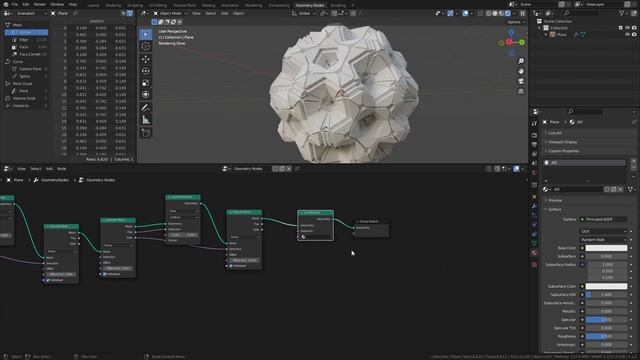Toggle camera view icon in viewport
The image size is (640, 360).
pos(521,81)
